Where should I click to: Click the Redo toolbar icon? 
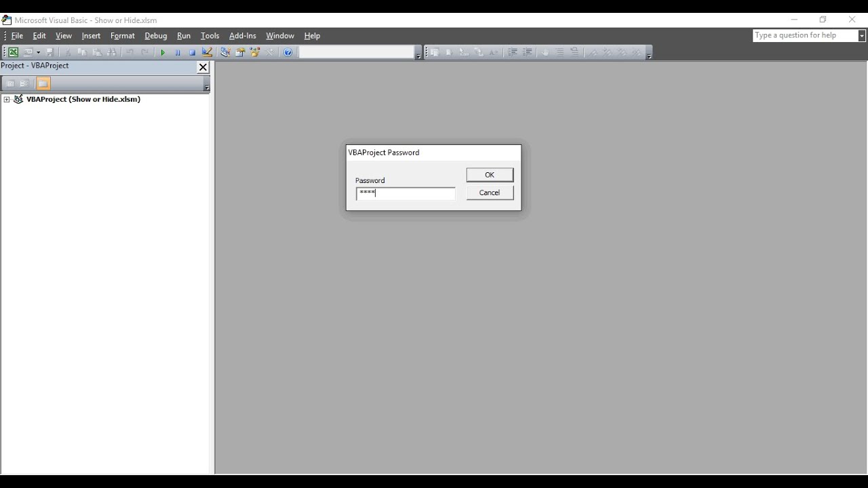[144, 52]
